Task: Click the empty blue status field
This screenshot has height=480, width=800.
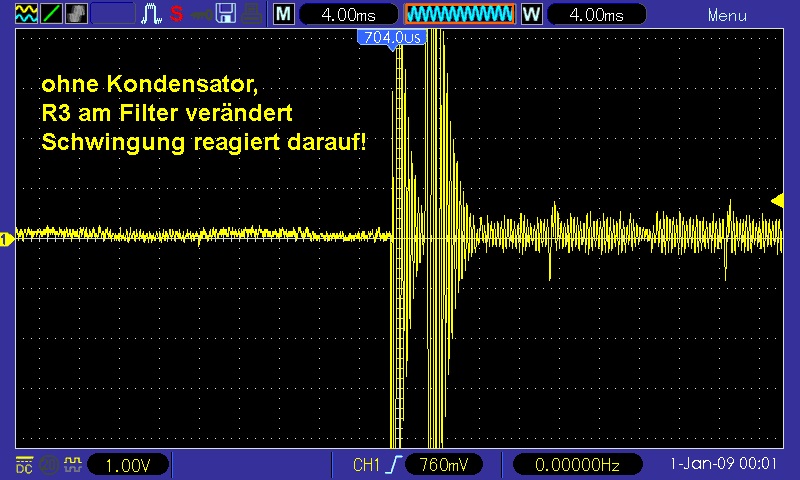Action: pos(113,14)
